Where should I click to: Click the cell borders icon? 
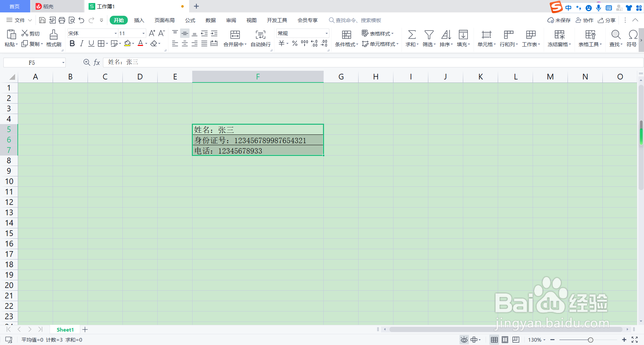click(x=101, y=44)
